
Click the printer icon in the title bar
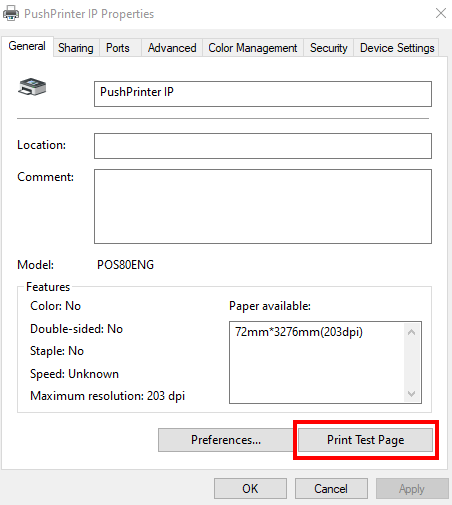[x=11, y=14]
